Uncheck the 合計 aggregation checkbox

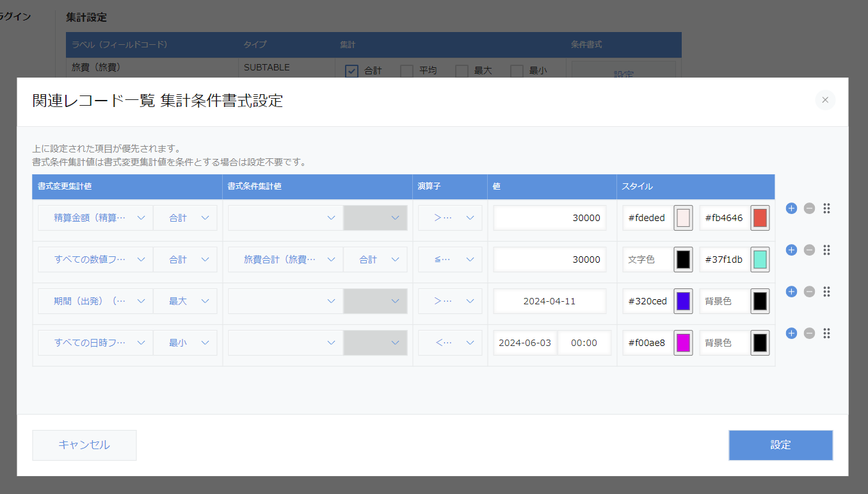coord(351,70)
